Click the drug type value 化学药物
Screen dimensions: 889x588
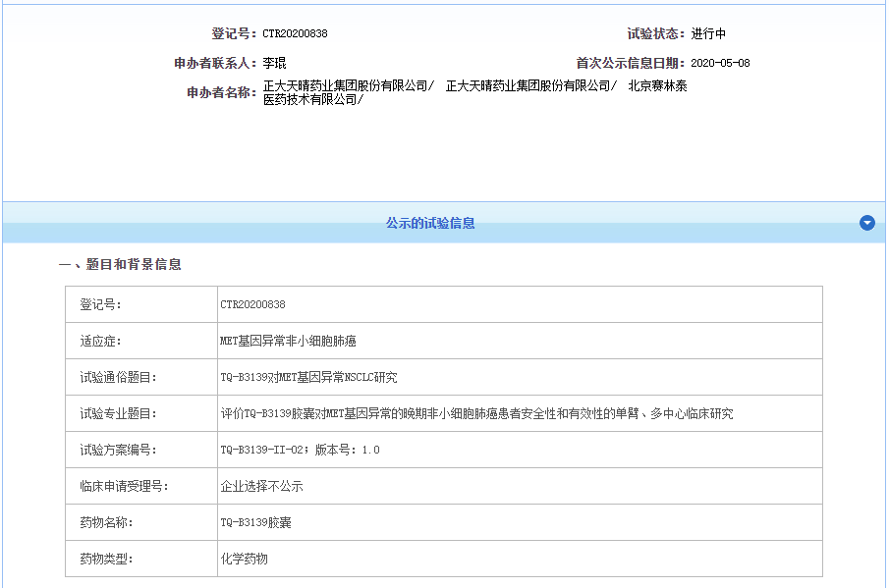[x=244, y=559]
